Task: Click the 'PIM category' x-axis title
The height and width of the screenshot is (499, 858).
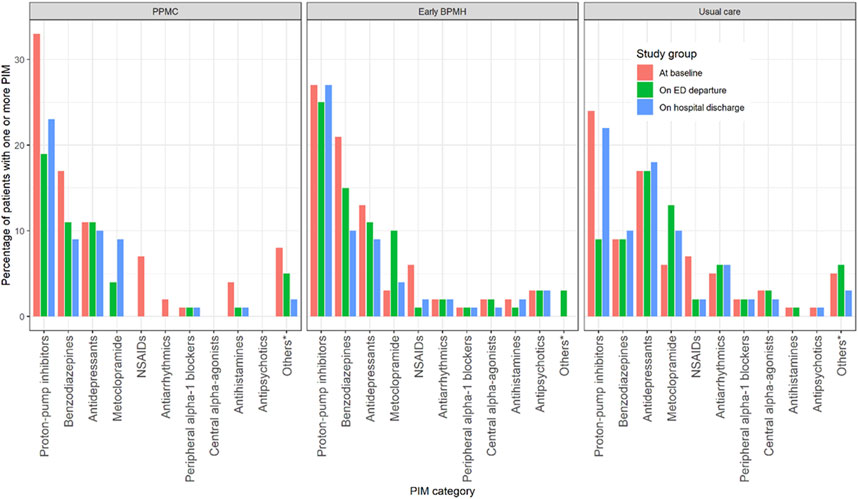Action: click(x=442, y=491)
